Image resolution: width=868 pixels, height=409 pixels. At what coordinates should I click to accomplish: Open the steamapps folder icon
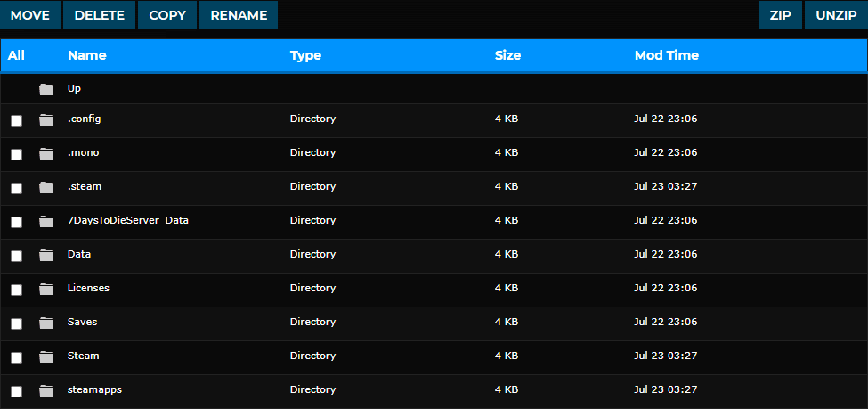pos(46,390)
